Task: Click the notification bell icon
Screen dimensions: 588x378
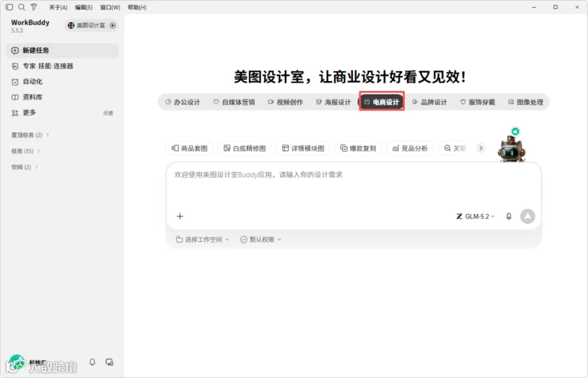Action: [92, 362]
